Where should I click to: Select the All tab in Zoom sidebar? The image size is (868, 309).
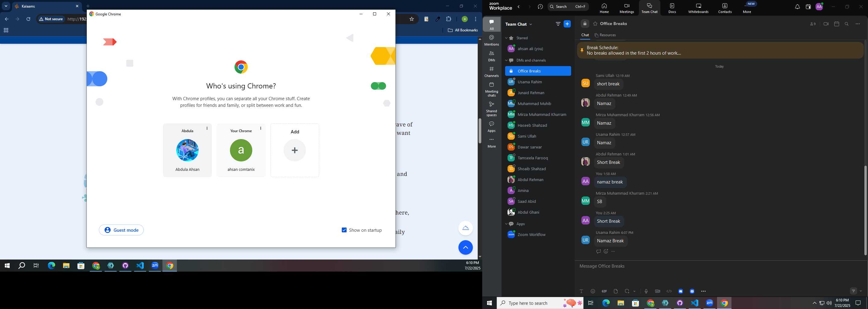[x=492, y=24]
